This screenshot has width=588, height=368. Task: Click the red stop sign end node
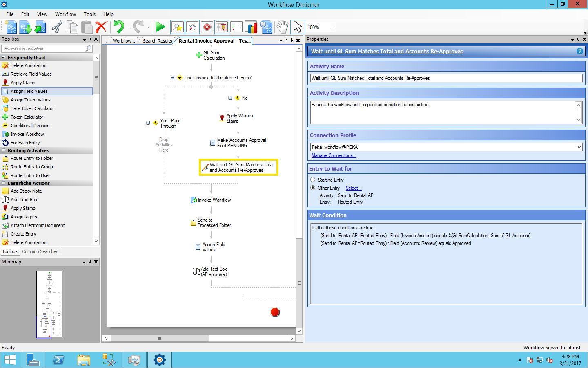pos(275,312)
